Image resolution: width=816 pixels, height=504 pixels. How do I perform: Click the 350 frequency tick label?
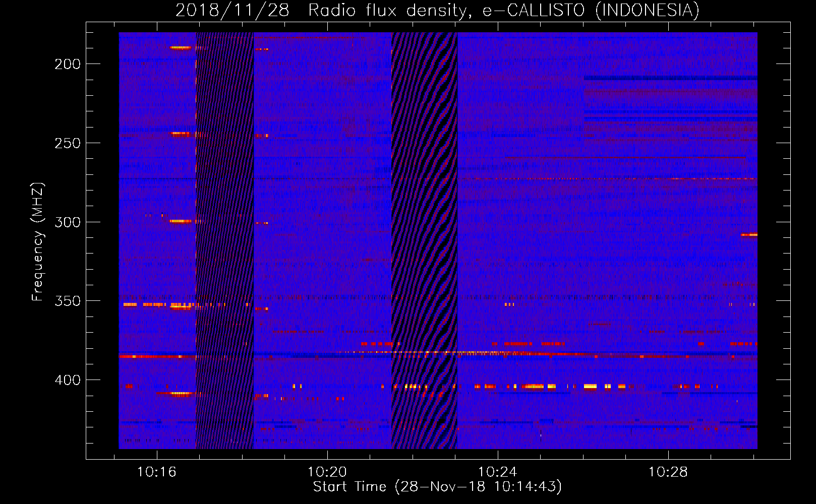tap(68, 301)
